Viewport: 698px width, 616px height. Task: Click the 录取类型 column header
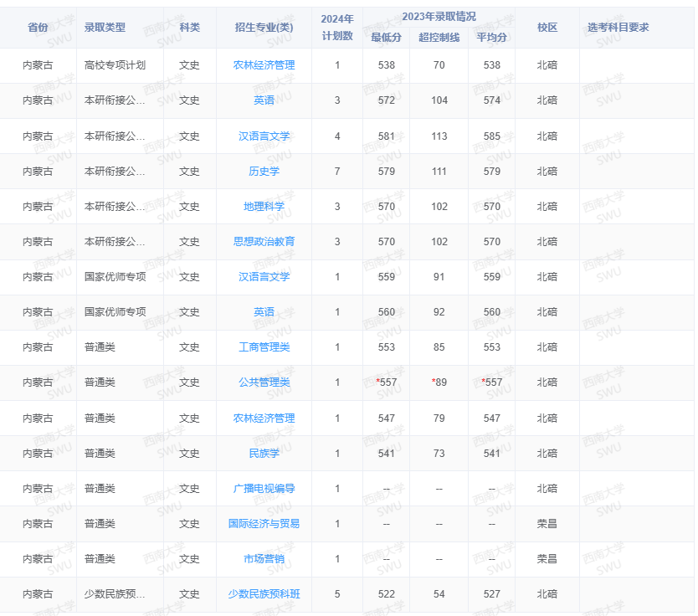pos(105,27)
